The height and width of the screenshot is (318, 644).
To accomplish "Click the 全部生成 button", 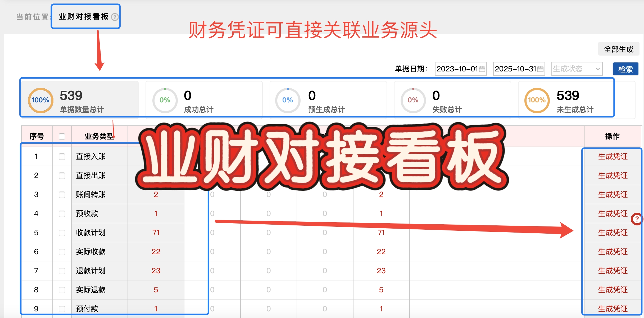I will 619,49.
